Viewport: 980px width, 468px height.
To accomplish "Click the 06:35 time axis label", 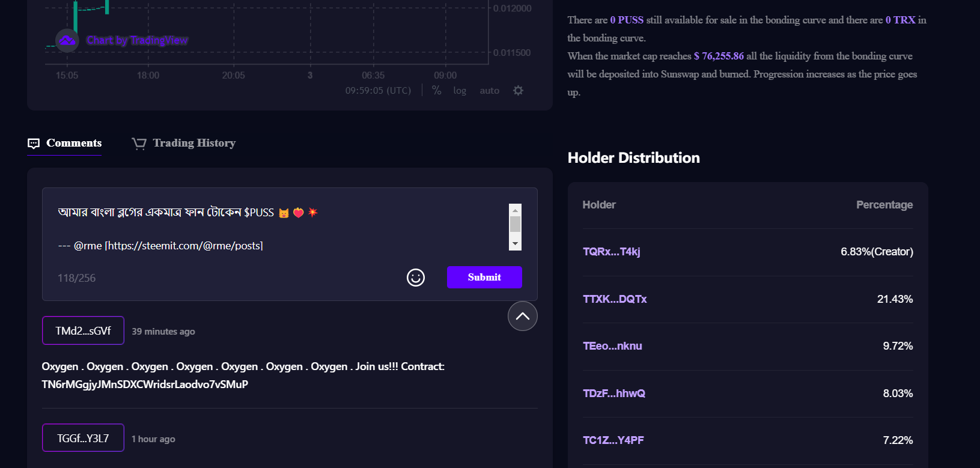I will (373, 75).
